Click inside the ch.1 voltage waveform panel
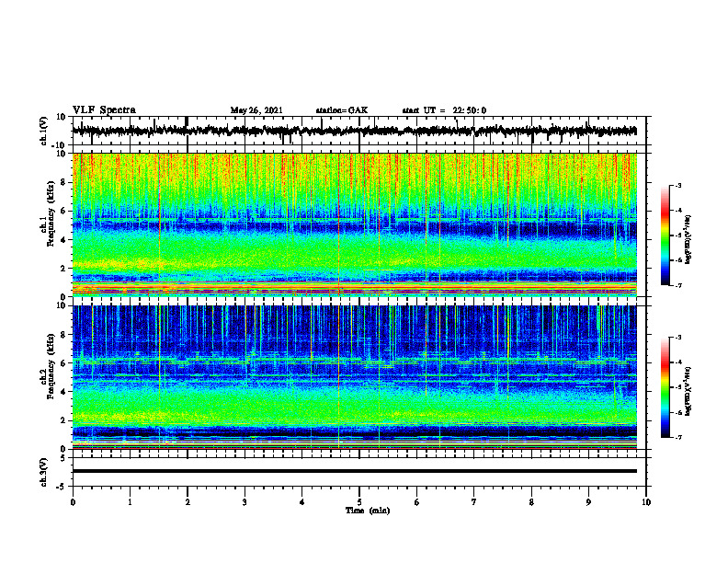 (358, 131)
